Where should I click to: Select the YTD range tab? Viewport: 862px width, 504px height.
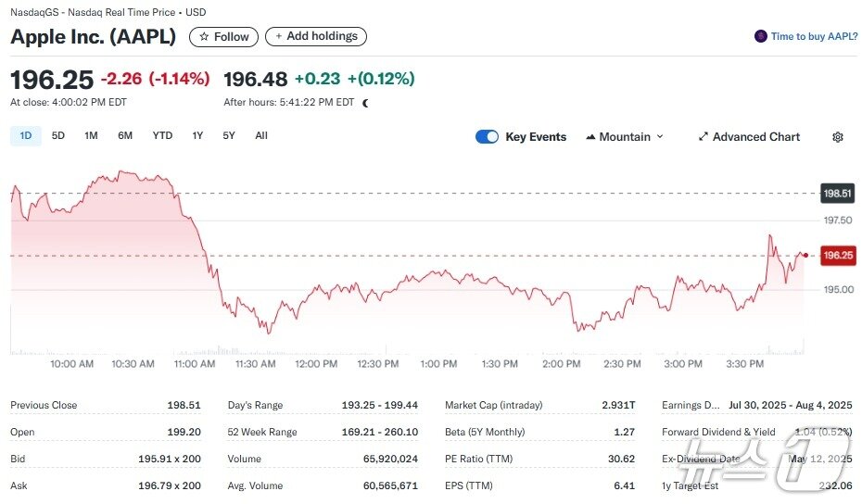163,136
